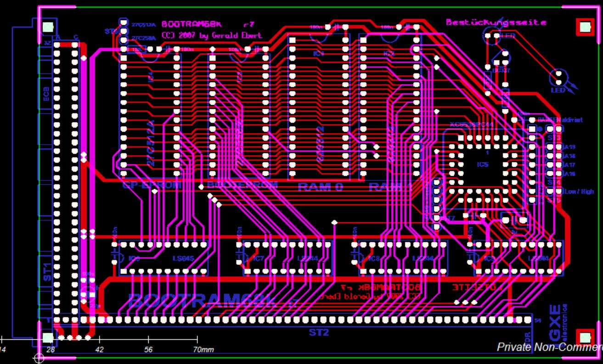Select the ST2 connector label
603x364 pixels.
click(x=318, y=332)
